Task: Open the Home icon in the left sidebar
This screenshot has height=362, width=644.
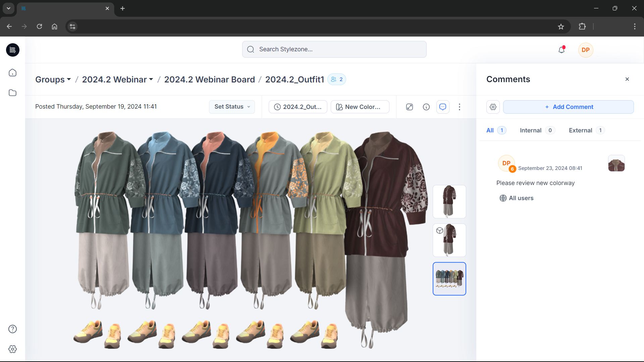Action: (12, 72)
